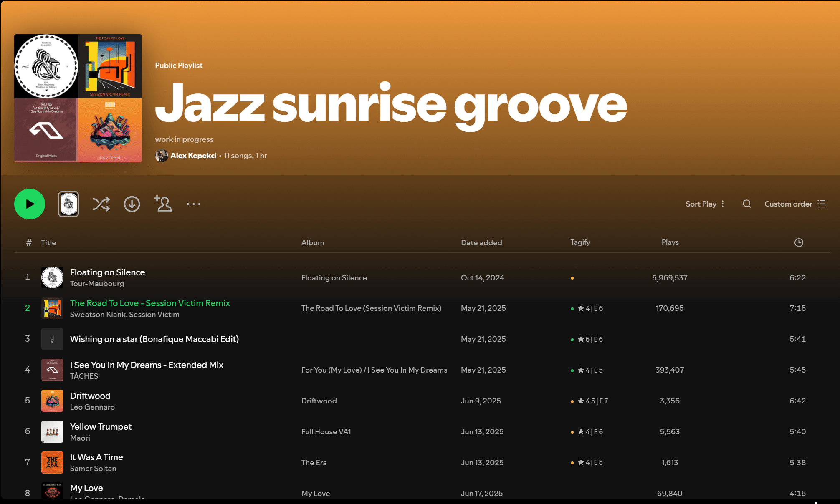Open Alex Kepekci's profile link
The height and width of the screenshot is (504, 840).
click(x=193, y=156)
